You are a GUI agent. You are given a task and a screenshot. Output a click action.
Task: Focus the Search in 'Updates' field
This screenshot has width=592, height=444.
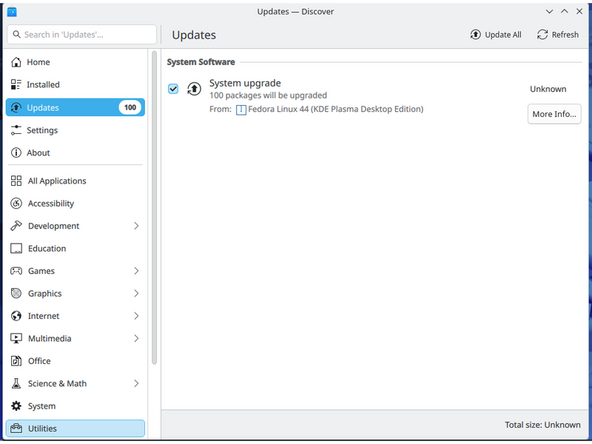point(82,34)
